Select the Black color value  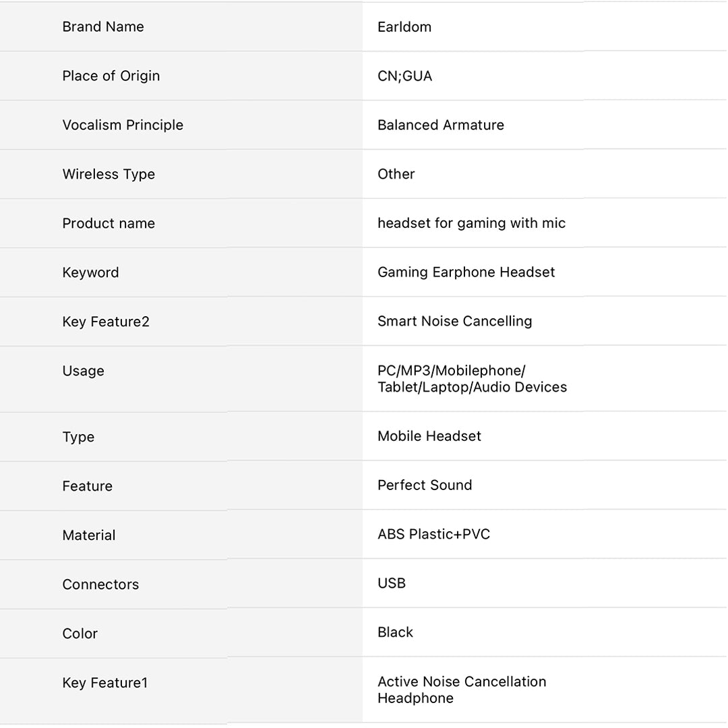click(395, 632)
